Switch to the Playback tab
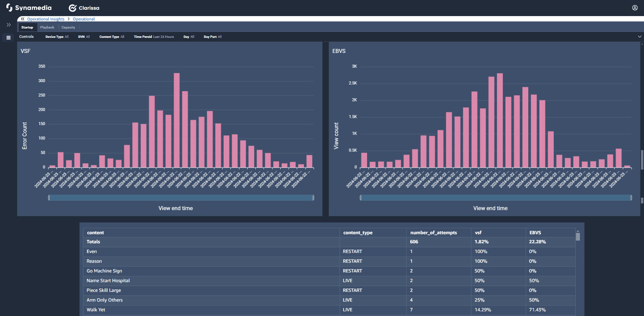 47,27
